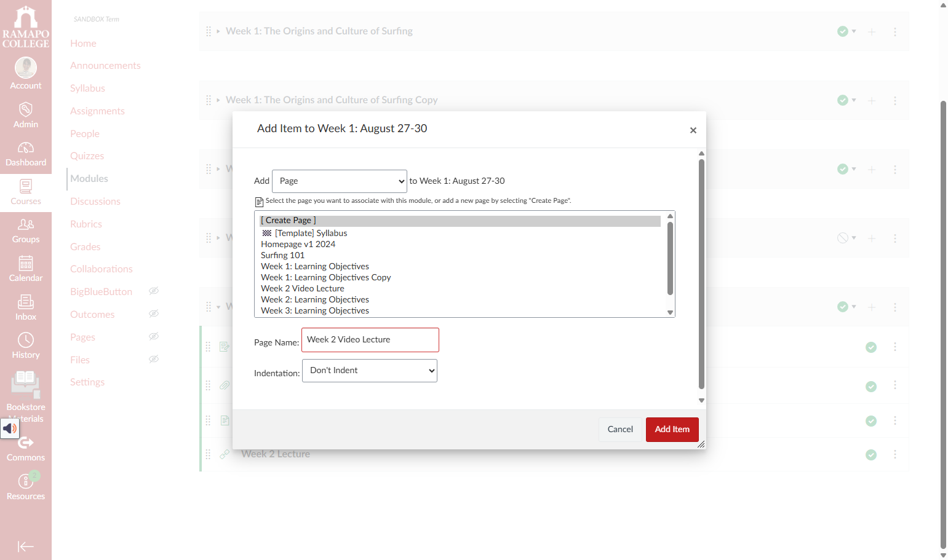Click the page list's scrollbar
Viewport: 948px width, 560px height.
(x=671, y=258)
